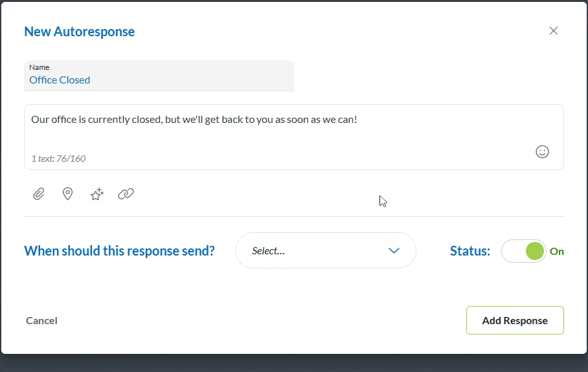Open the emoji picker smiley icon
This screenshot has width=588, height=372.
[542, 151]
